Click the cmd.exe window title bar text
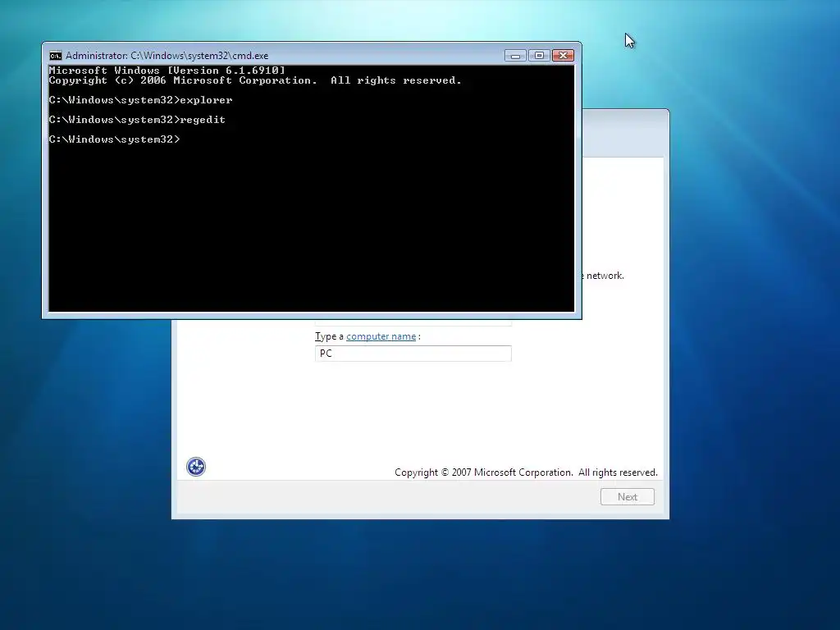Viewport: 840px width, 630px height. [167, 56]
